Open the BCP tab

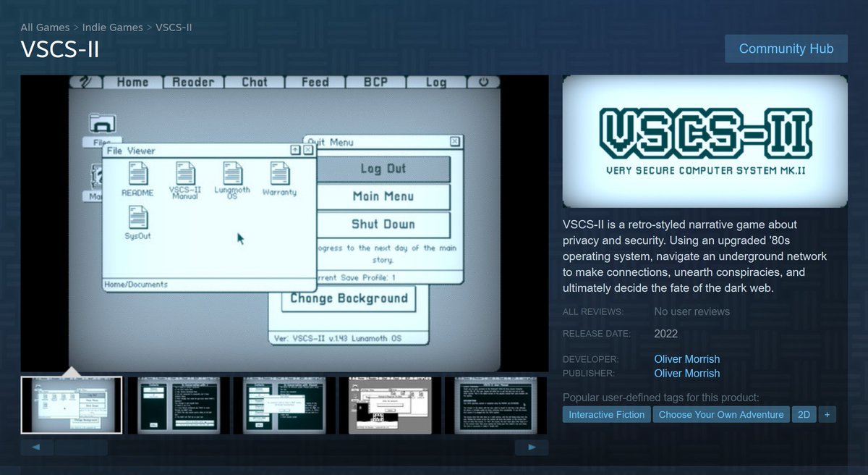[375, 82]
